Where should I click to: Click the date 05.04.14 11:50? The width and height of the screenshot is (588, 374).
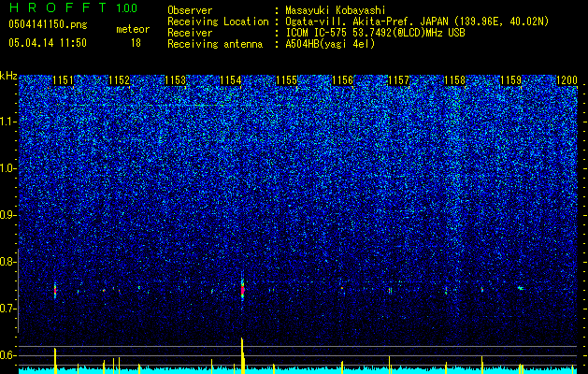pos(48,43)
